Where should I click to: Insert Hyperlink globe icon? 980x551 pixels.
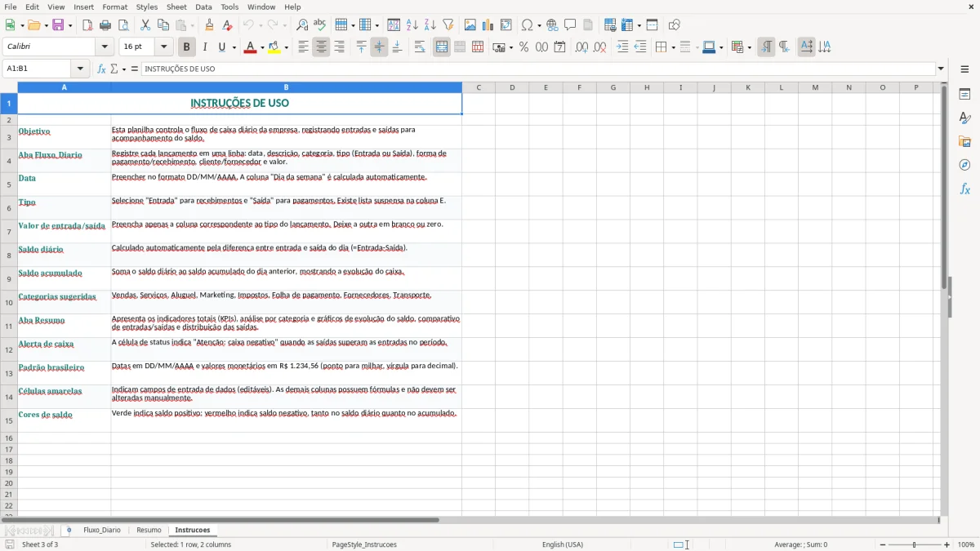click(553, 25)
